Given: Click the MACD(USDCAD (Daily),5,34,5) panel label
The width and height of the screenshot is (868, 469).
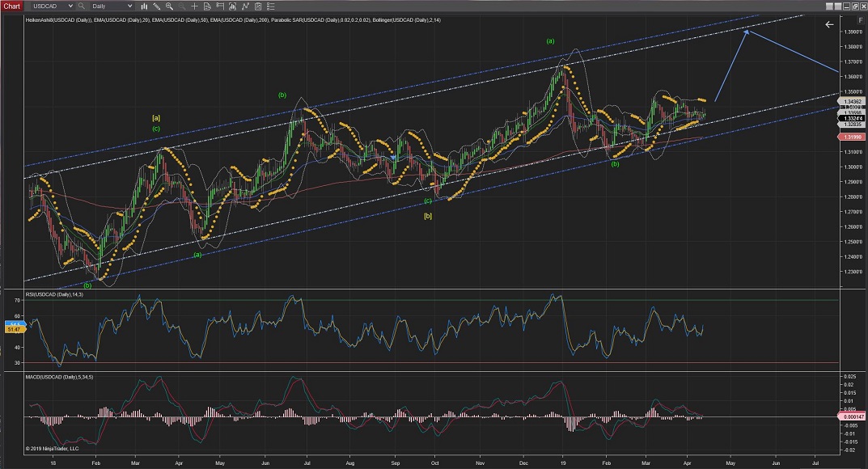Looking at the screenshot, I should (x=59, y=377).
